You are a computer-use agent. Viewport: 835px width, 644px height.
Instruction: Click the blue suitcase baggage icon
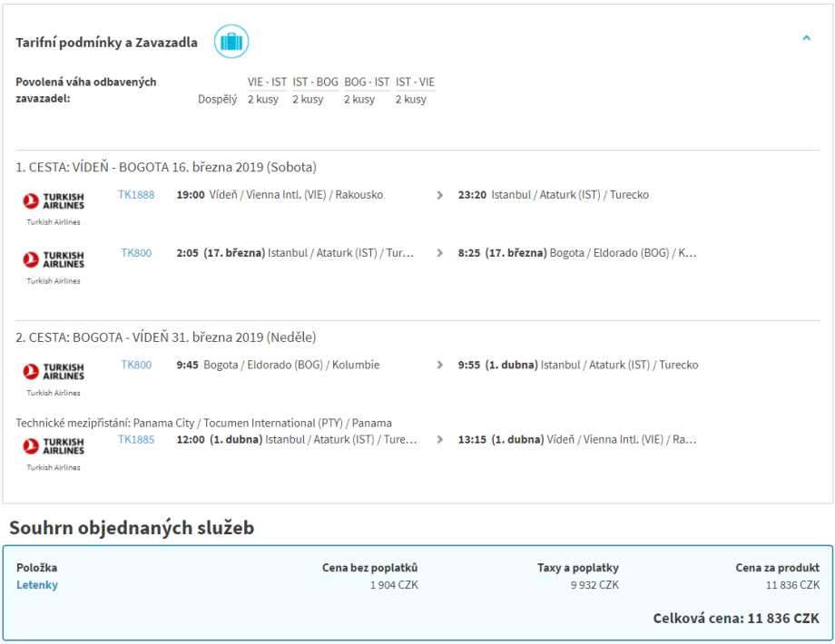pos(231,42)
